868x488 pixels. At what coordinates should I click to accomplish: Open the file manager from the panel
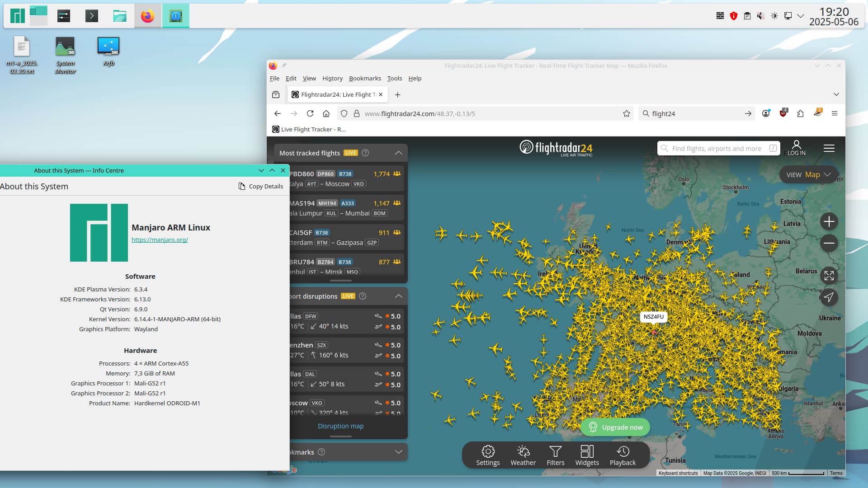[x=120, y=16]
